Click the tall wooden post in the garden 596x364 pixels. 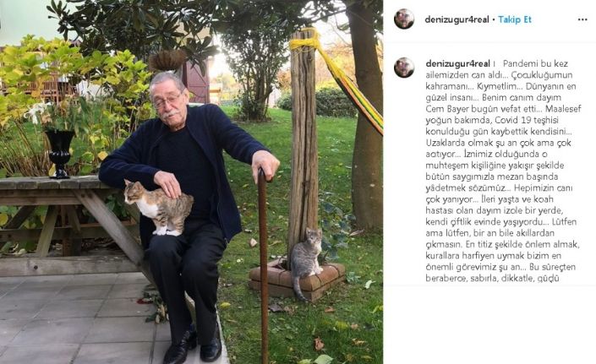tap(303, 147)
